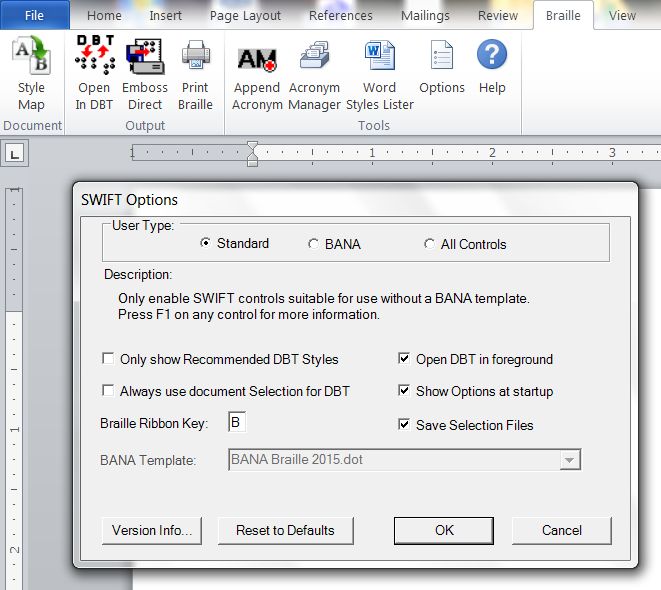This screenshot has height=590, width=661.
Task: Enable Only show Recommended DBT Styles
Action: [x=108, y=359]
